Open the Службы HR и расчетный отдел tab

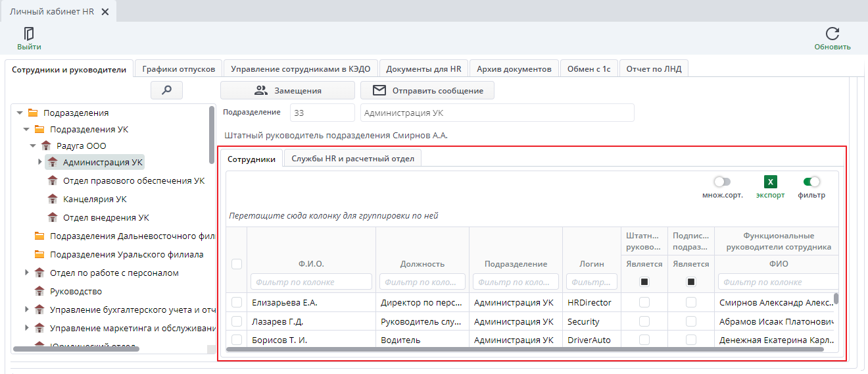click(352, 159)
